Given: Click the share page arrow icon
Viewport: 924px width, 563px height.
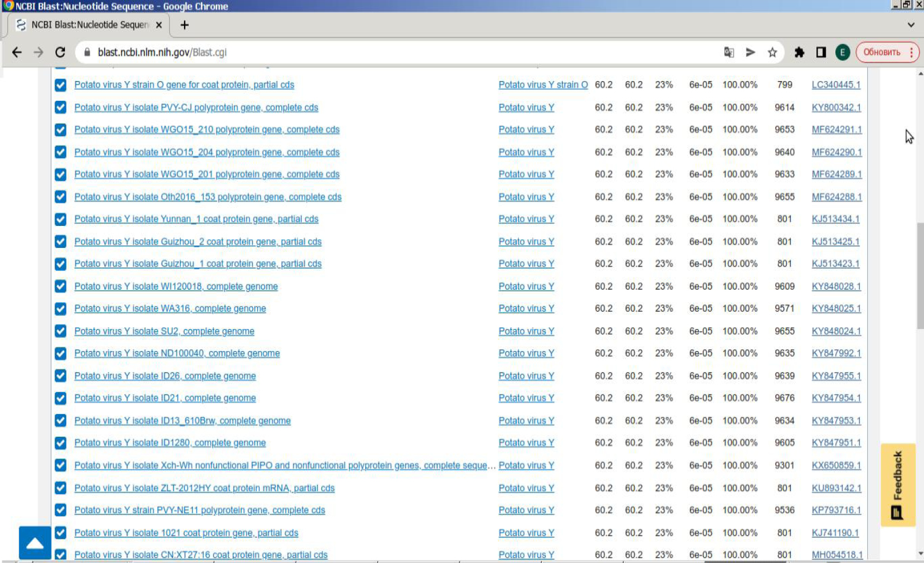Looking at the screenshot, I should [750, 52].
